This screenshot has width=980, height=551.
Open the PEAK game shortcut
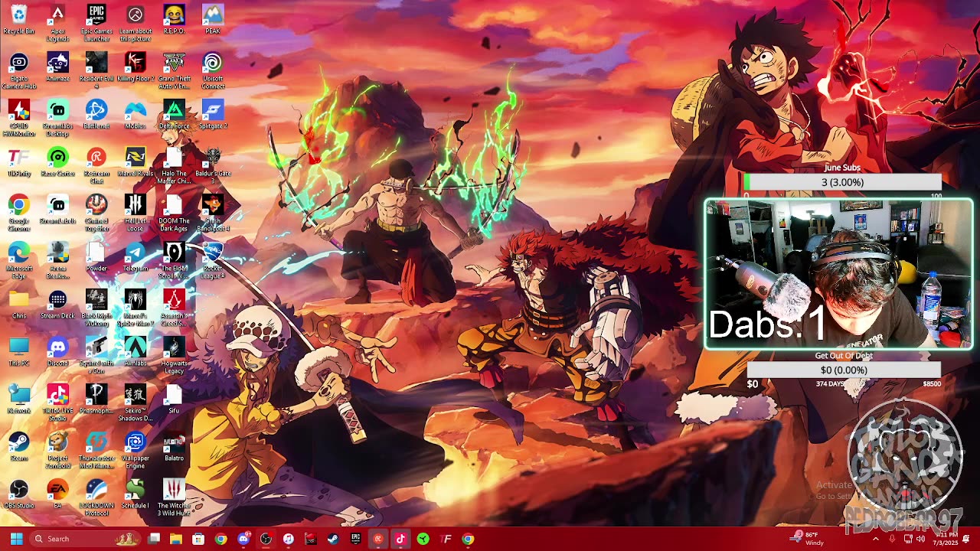(213, 19)
